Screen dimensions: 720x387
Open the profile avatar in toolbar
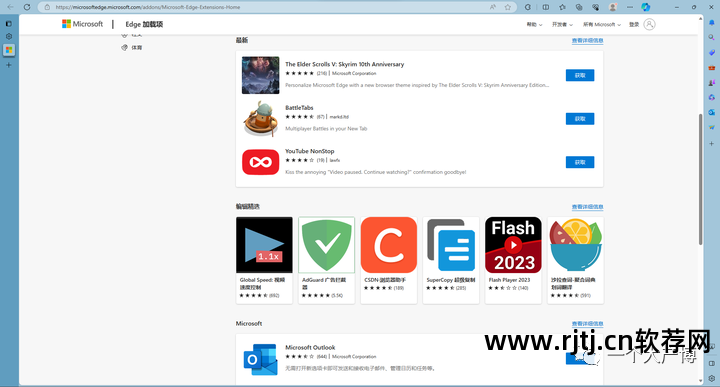point(613,7)
